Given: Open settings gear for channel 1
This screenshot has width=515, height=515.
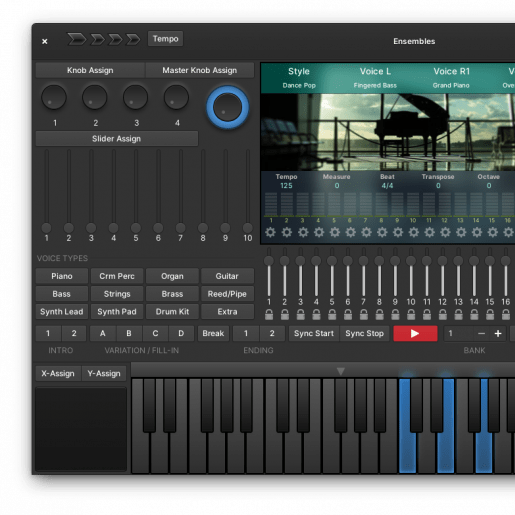Looking at the screenshot, I should point(270,232).
